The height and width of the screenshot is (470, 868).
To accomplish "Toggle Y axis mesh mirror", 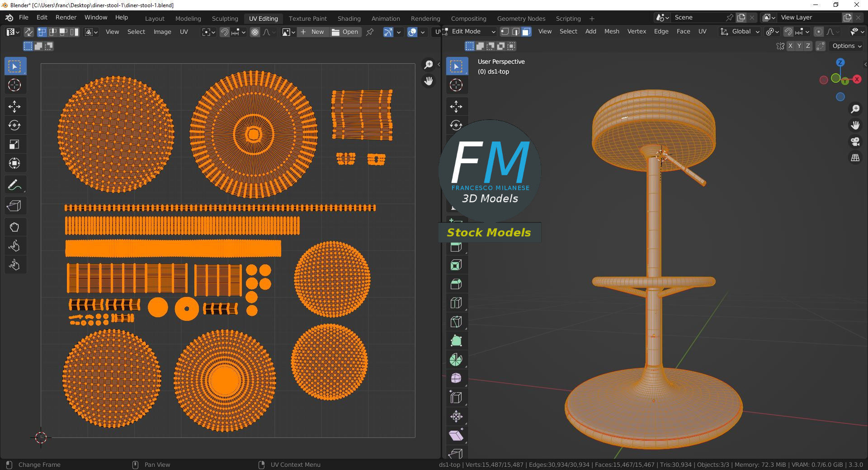I will point(799,46).
